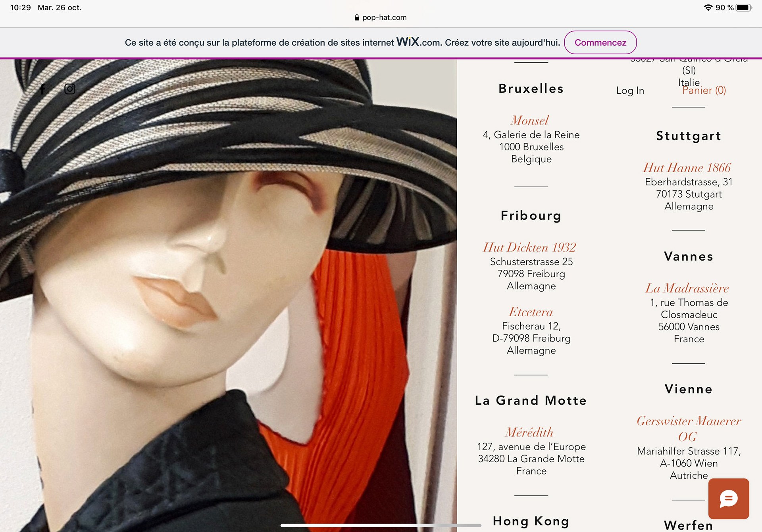
Task: Open the Monsel shop link
Action: (x=530, y=120)
